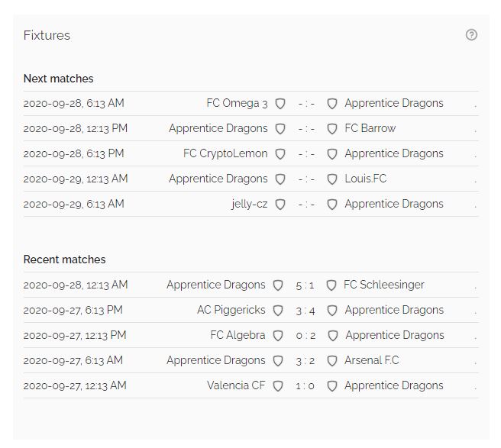Open FC Barrow team link
Viewport: 501px width, 448px height.
[x=370, y=128]
